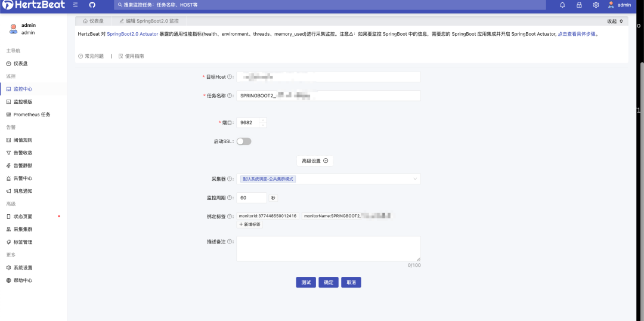644x321 pixels.
Task: Click the monitorName tag
Action: [347, 216]
